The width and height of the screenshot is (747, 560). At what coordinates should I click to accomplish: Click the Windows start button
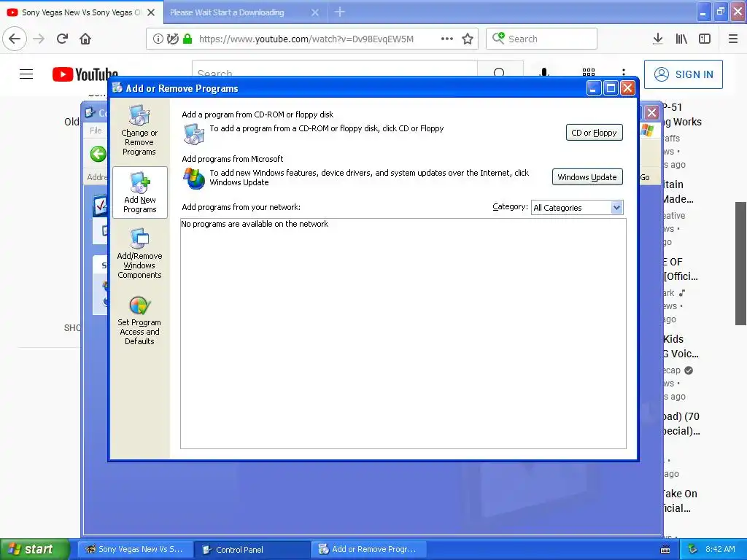34,549
